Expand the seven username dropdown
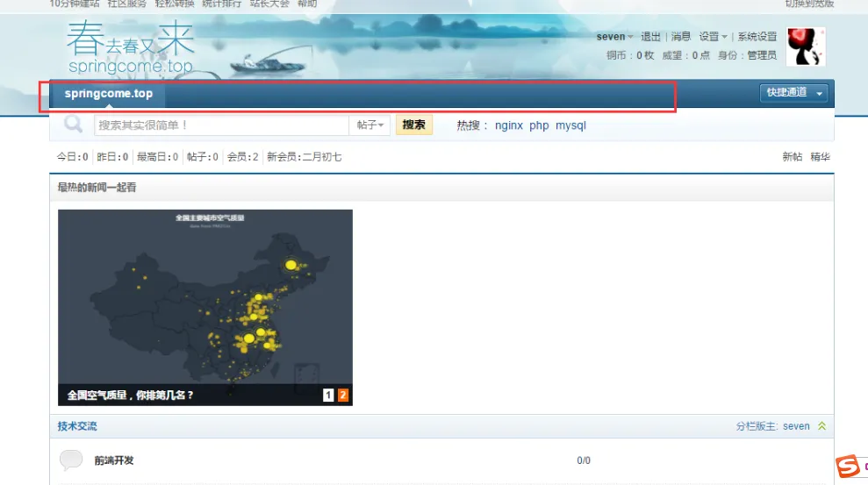The height and width of the screenshot is (485, 868). [614, 37]
